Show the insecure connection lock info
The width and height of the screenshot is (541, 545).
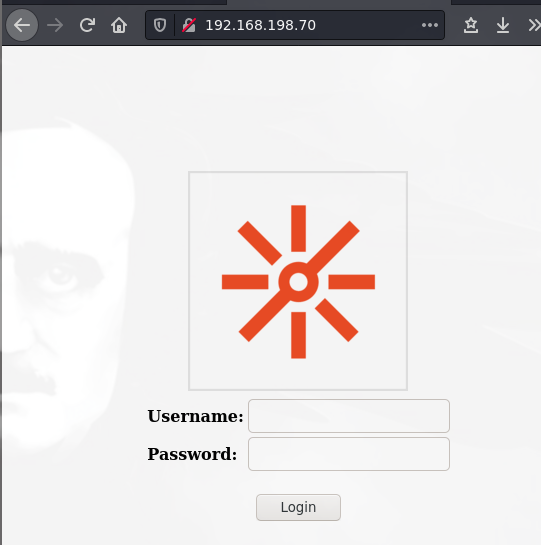[x=189, y=25]
